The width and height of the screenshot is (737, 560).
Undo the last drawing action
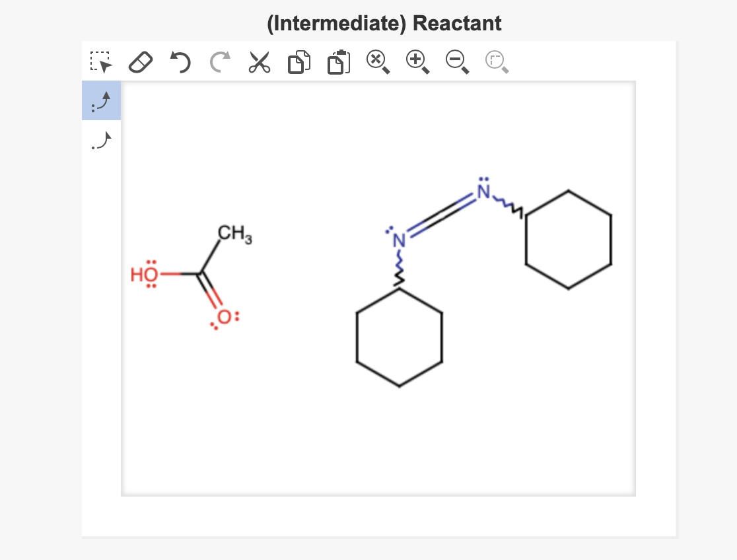(180, 61)
